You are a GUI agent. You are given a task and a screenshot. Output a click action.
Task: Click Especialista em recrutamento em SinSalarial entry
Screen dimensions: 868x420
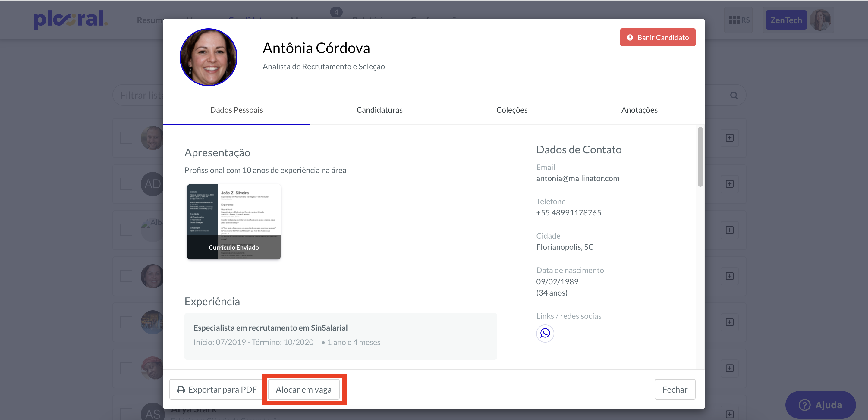[x=340, y=336]
